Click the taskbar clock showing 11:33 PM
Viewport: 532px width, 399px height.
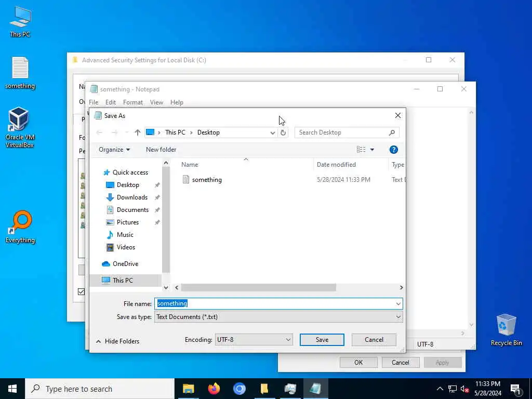(x=487, y=389)
